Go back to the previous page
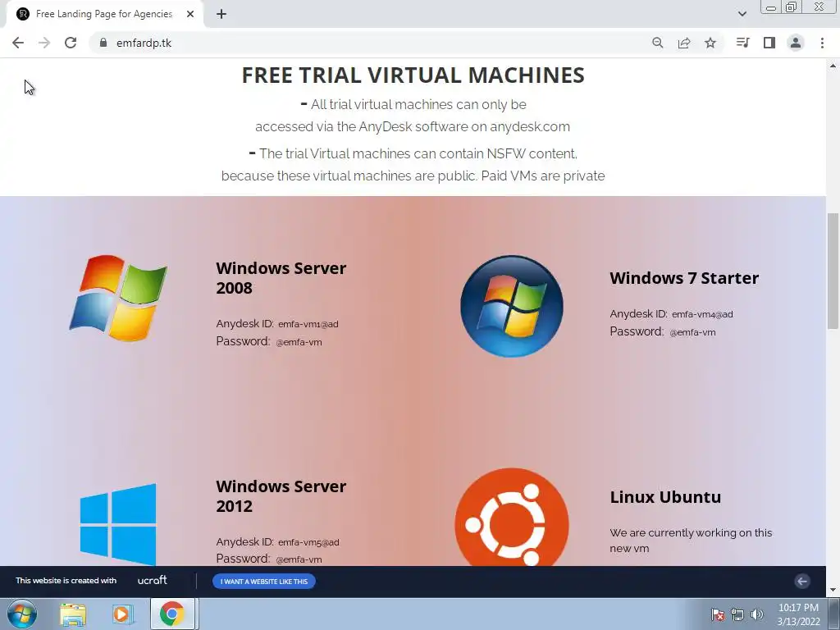 [x=18, y=43]
